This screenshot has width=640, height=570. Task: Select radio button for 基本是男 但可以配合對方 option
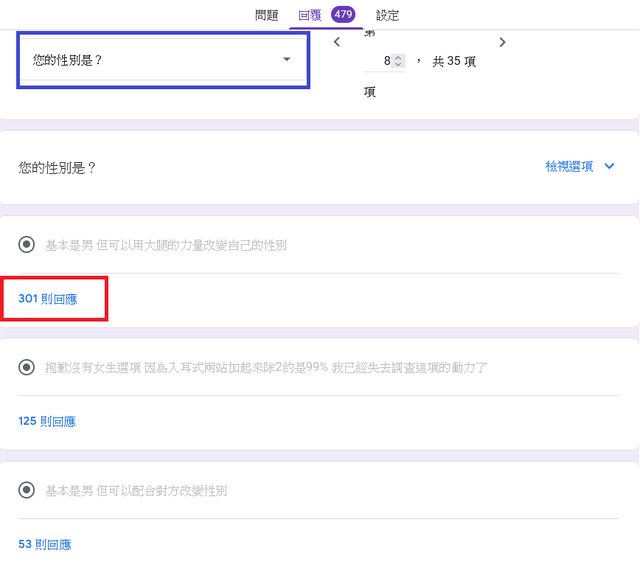tap(26, 491)
